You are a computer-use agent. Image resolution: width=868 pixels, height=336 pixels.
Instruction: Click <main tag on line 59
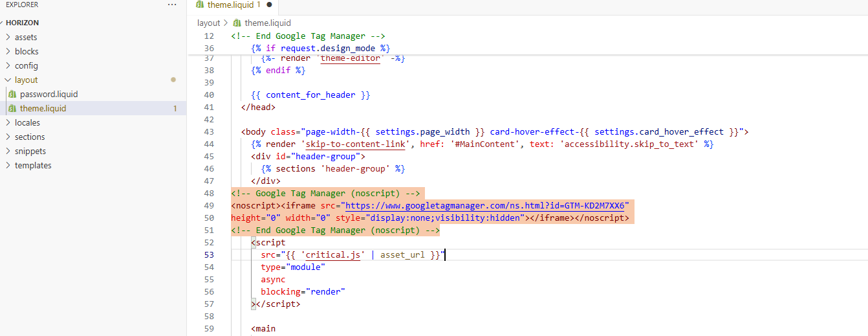pyautogui.click(x=263, y=328)
